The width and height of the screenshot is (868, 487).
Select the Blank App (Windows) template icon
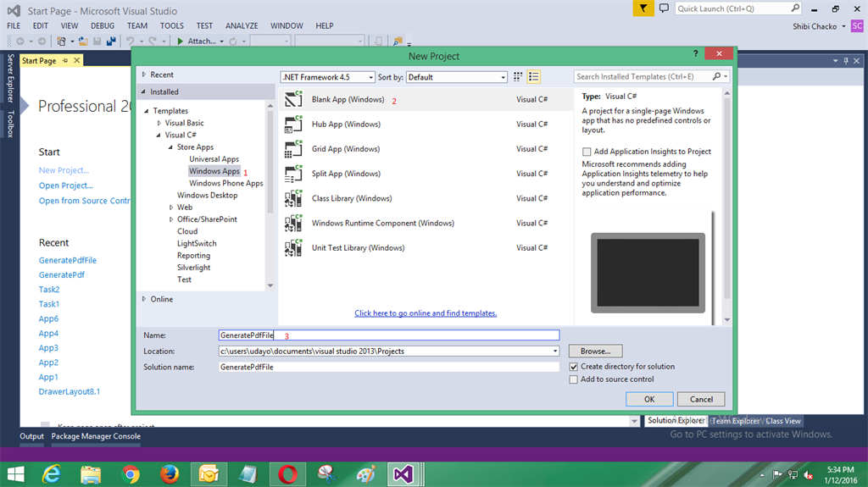294,100
